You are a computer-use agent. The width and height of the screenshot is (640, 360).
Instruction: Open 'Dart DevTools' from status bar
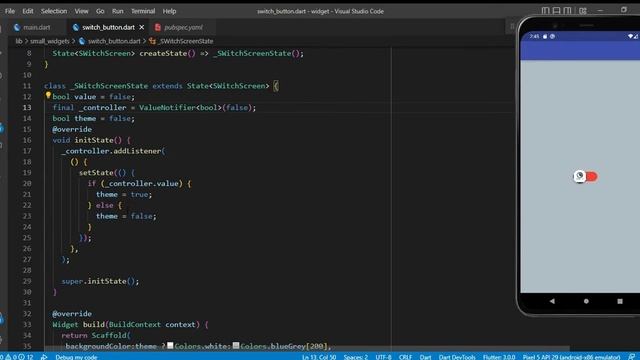coord(457,357)
